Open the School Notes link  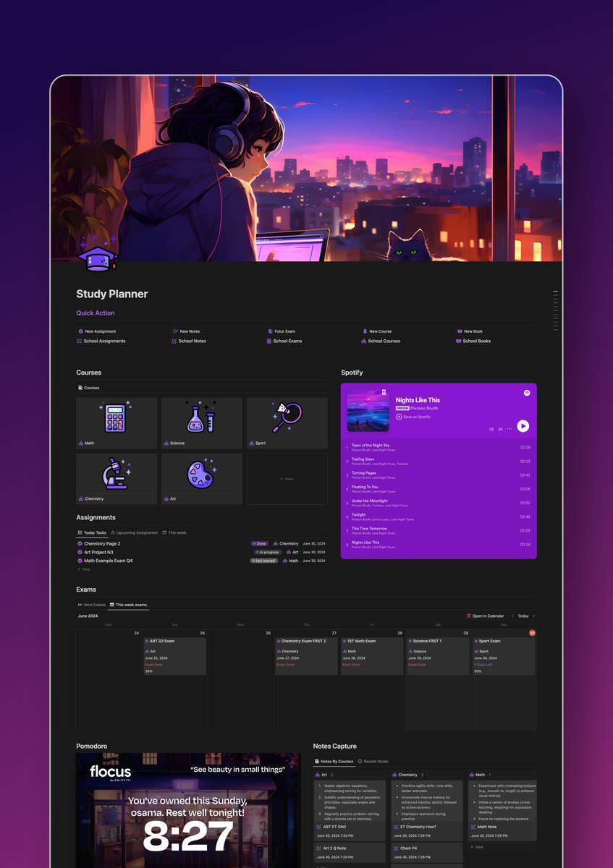coord(189,341)
